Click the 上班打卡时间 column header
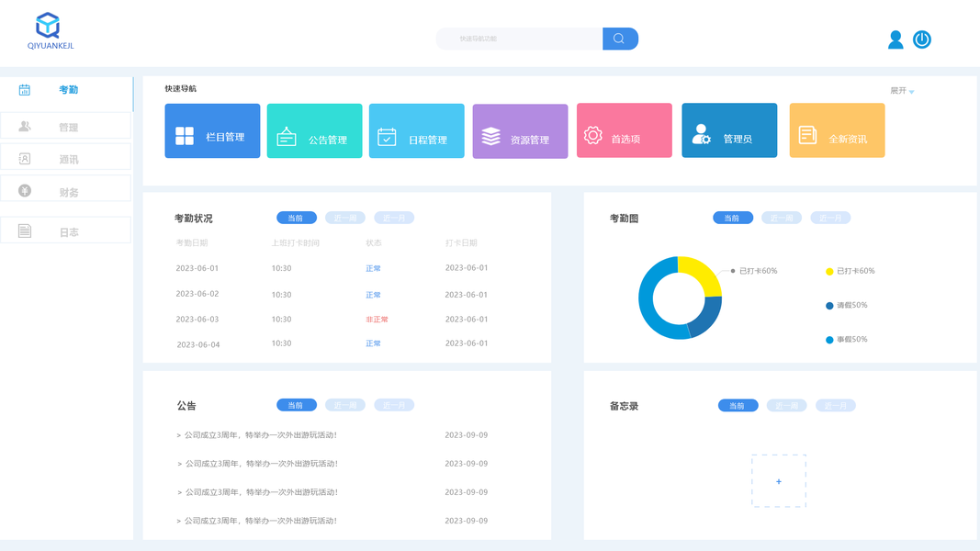The image size is (980, 551). point(295,243)
